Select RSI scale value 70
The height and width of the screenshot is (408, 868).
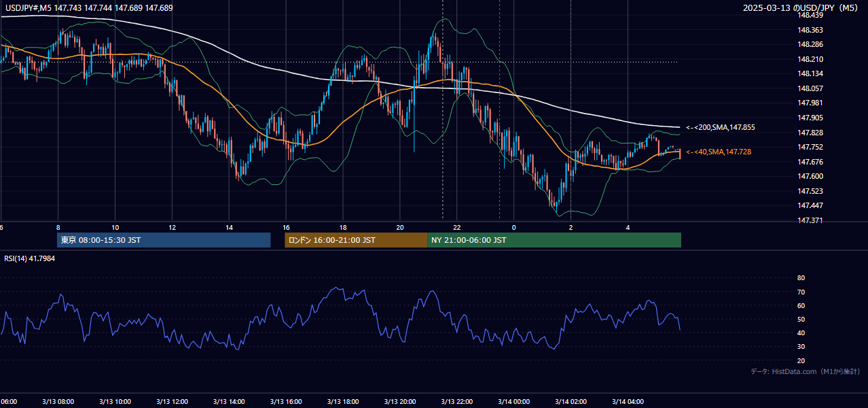point(801,292)
